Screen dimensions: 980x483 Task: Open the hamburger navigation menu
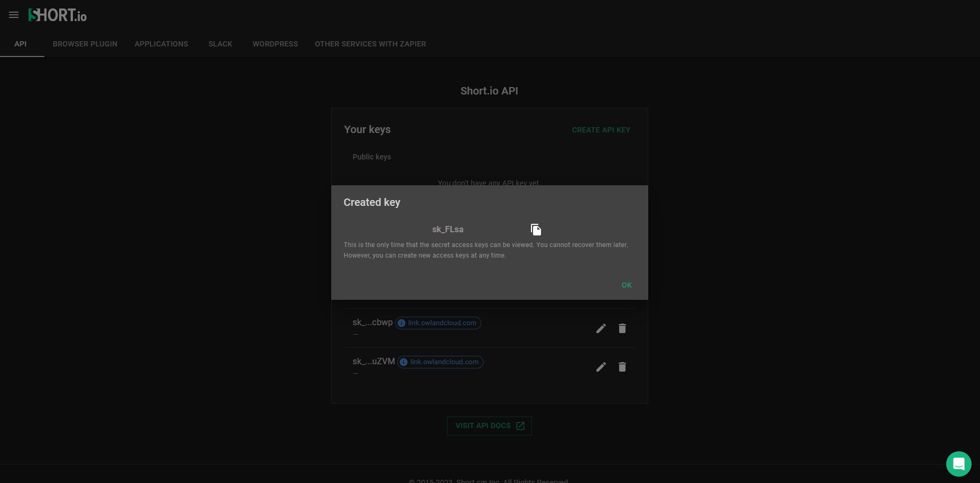(14, 15)
